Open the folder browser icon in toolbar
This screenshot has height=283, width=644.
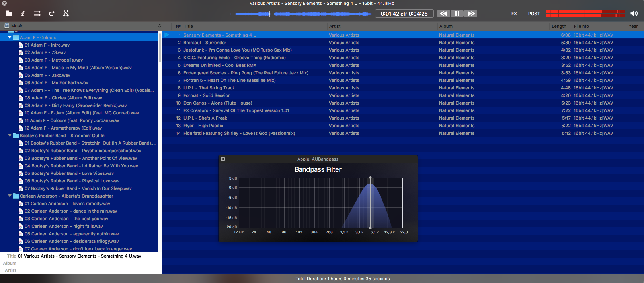[8, 14]
